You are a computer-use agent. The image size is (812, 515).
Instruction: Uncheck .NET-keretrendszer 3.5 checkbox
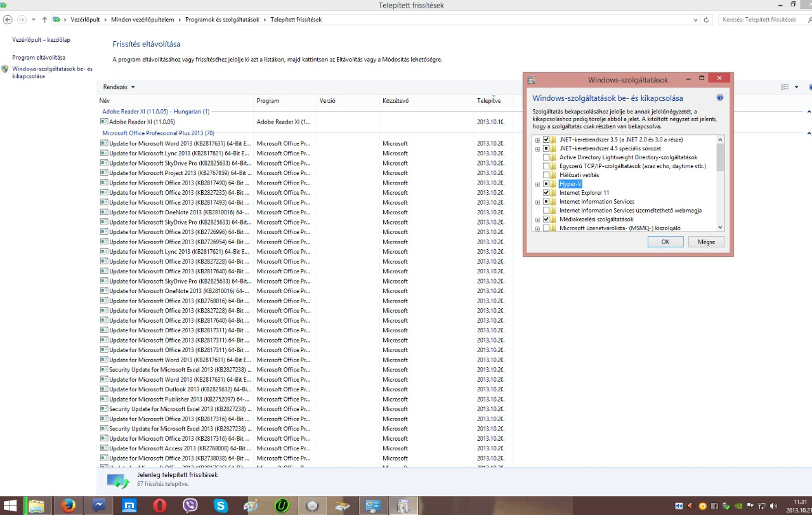click(x=546, y=140)
